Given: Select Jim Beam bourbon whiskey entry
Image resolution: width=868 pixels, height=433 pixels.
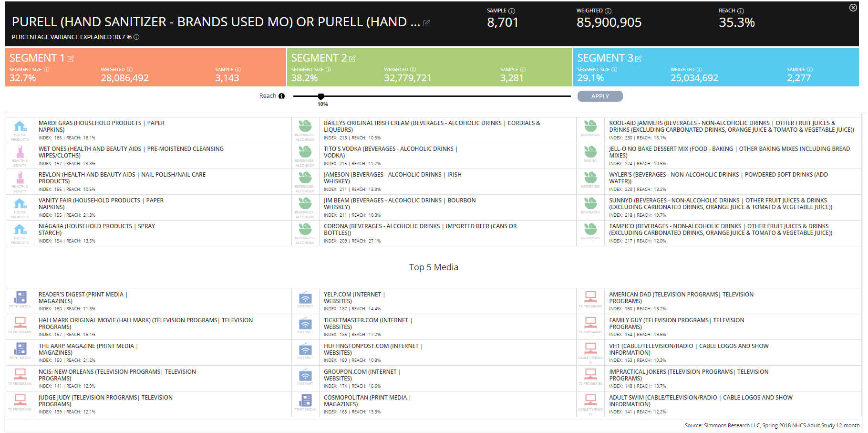Looking at the screenshot, I should pyautogui.click(x=434, y=208).
